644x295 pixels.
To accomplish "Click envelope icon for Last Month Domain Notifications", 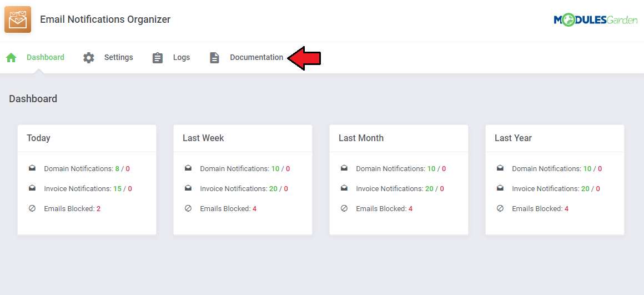I will click(x=344, y=168).
